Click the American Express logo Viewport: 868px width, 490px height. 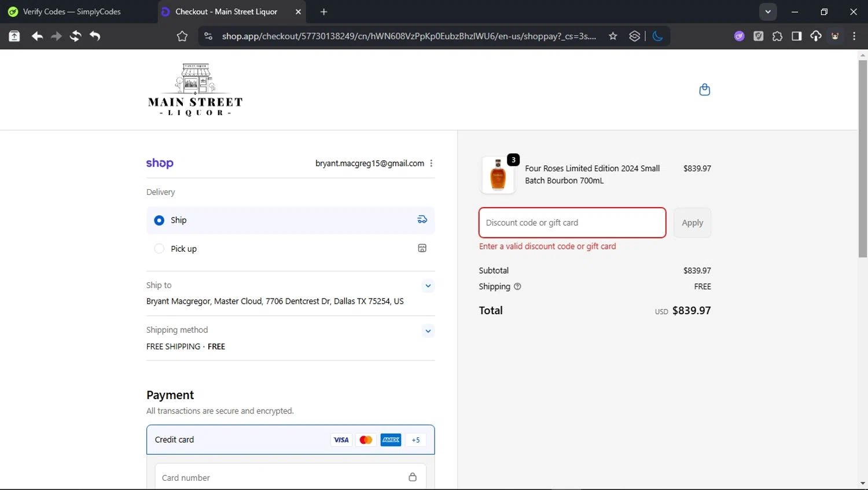(x=391, y=440)
